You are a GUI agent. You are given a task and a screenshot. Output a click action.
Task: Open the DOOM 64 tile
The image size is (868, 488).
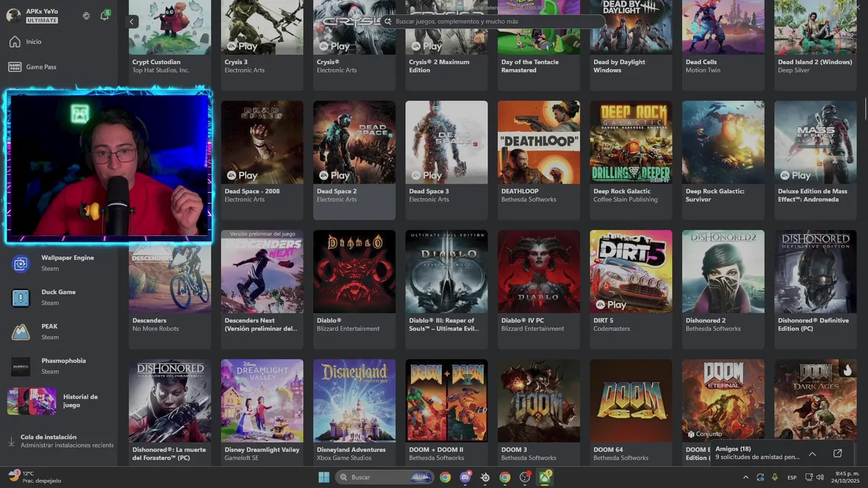pyautogui.click(x=631, y=412)
